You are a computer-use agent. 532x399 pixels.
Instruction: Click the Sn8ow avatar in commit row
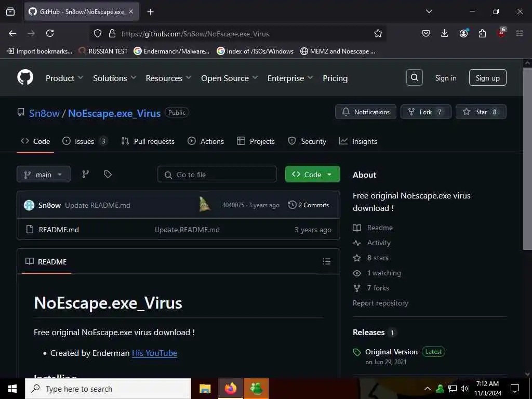coord(29,205)
